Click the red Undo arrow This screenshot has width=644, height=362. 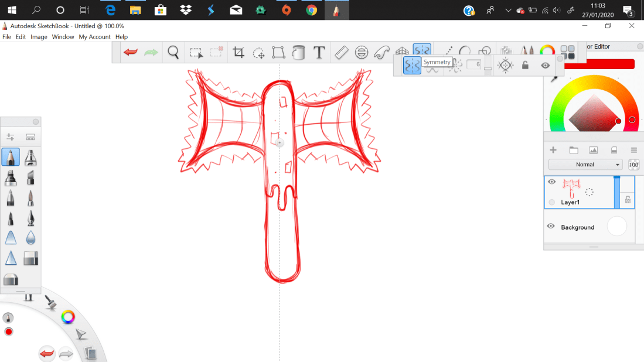click(130, 52)
